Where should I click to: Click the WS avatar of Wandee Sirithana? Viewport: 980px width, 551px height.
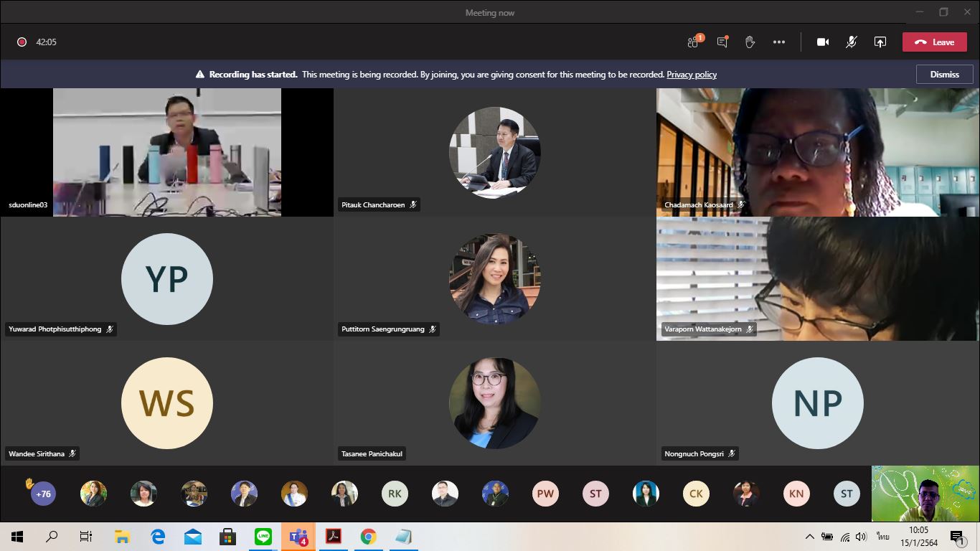point(166,403)
